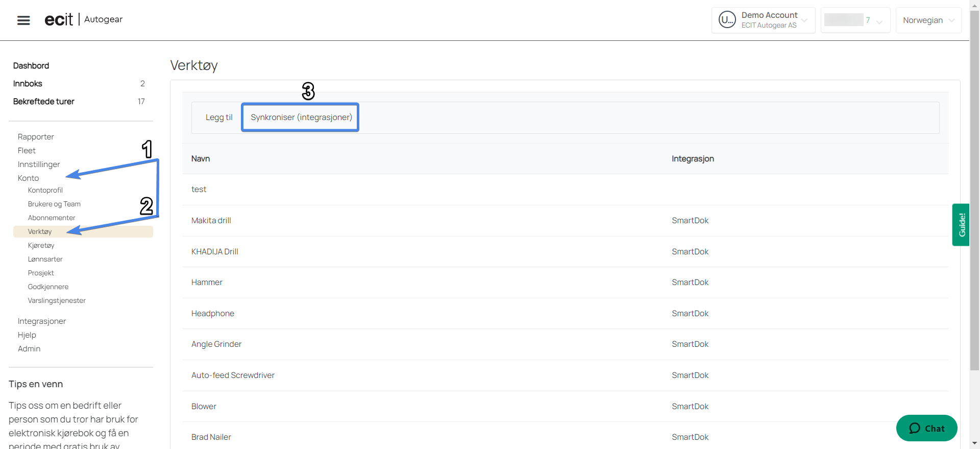Go to Innboks in sidebar
980x449 pixels.
click(28, 84)
